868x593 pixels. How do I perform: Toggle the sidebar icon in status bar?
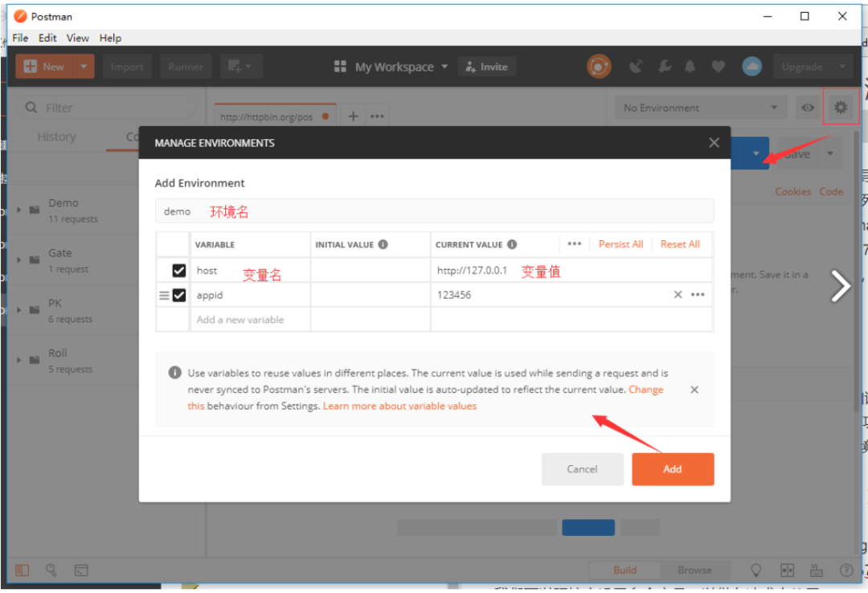23,570
